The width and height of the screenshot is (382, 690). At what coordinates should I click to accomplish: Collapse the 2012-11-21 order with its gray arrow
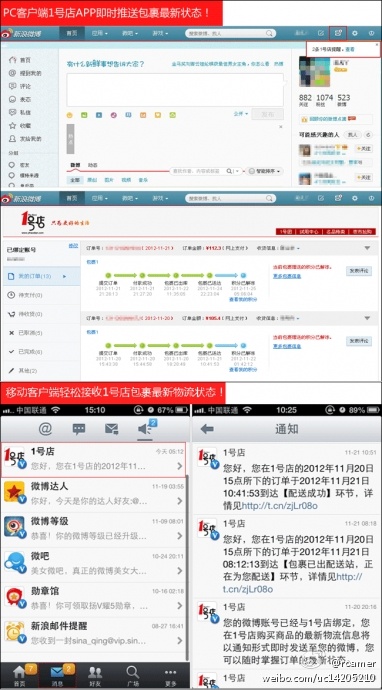click(367, 249)
